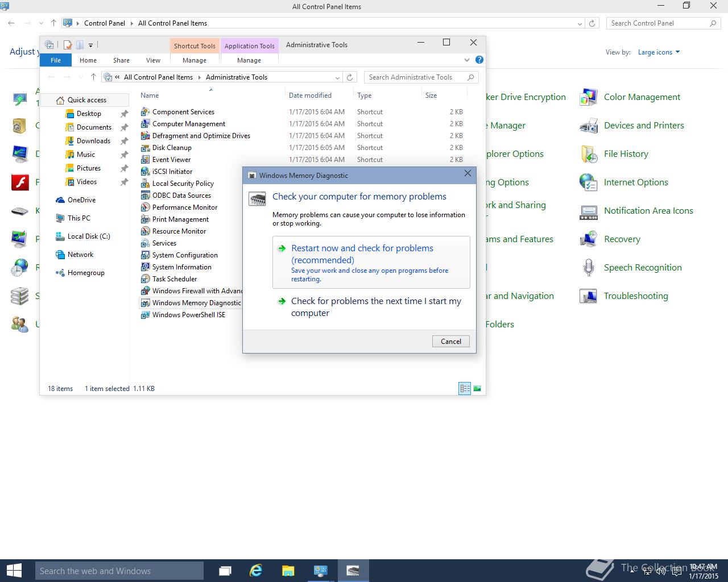This screenshot has height=582, width=728.
Task: Select Resource Monitor in file list
Action: click(x=179, y=231)
